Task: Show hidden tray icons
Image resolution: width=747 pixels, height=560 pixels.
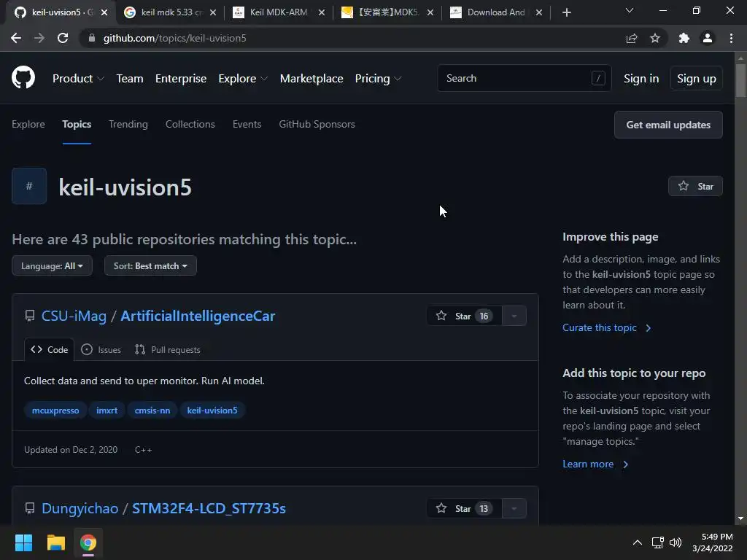Action: 638,542
